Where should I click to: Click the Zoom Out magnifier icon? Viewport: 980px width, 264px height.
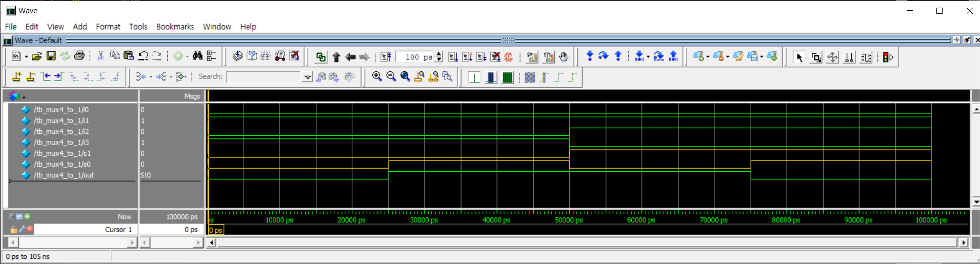(391, 76)
